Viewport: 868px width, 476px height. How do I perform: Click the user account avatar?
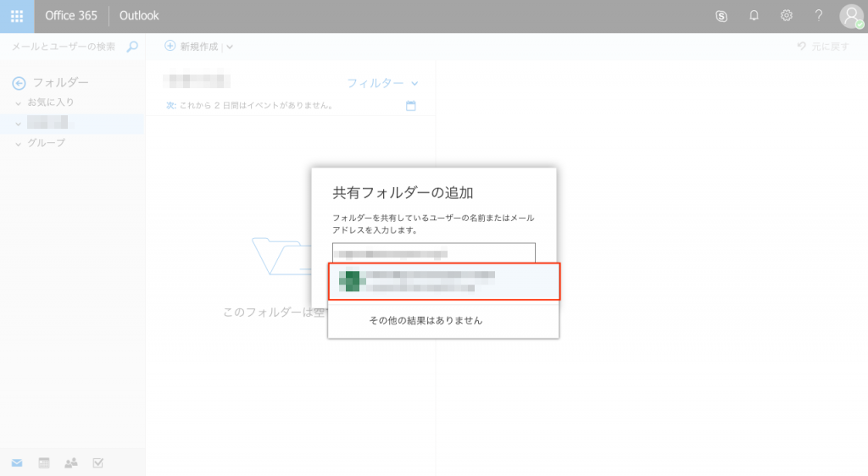850,16
